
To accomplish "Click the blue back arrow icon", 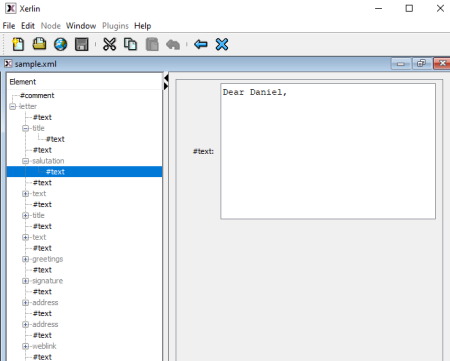I will [201, 44].
